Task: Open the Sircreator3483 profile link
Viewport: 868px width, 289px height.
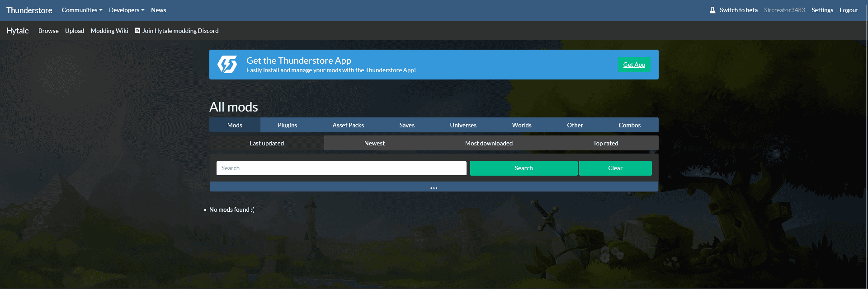Action: coord(784,10)
